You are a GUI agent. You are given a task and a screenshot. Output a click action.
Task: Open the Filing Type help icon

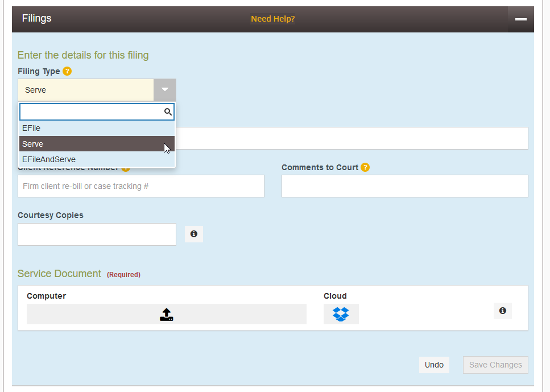coord(67,71)
